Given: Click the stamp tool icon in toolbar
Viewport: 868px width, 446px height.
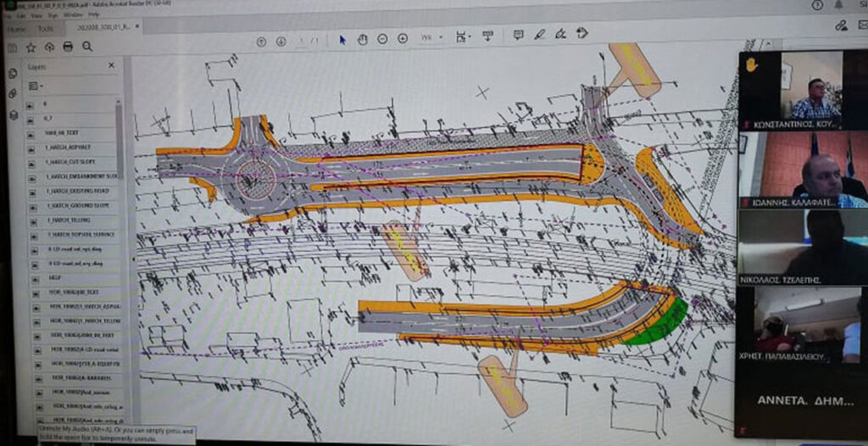Looking at the screenshot, I should point(581,33).
